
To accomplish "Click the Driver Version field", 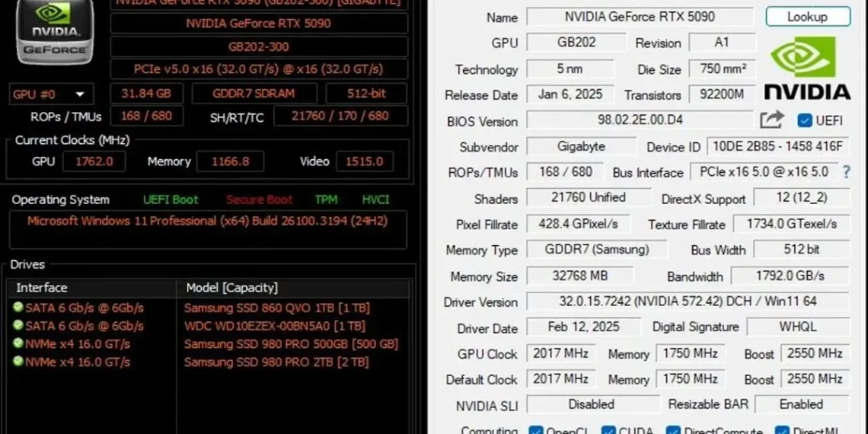I will tap(688, 302).
